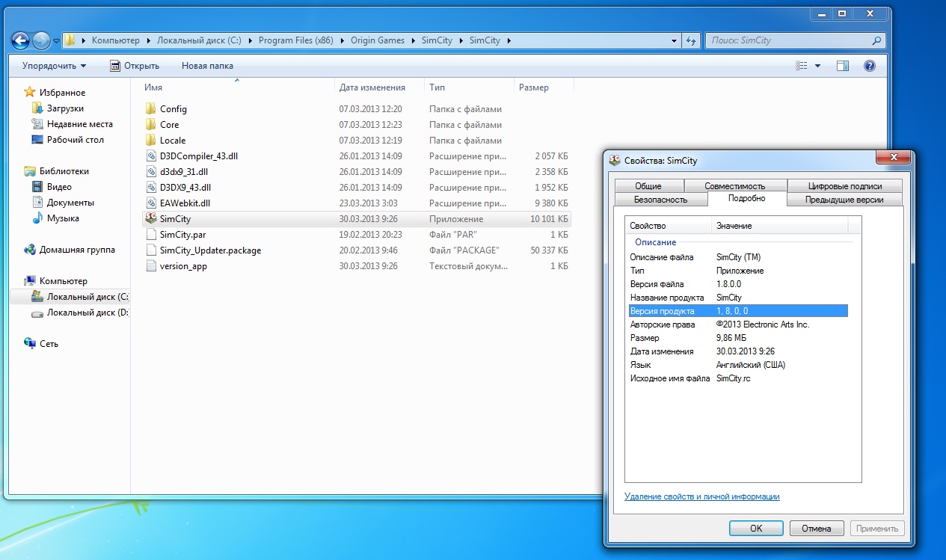Click the d3dx9_31.dll file icon

pos(150,171)
